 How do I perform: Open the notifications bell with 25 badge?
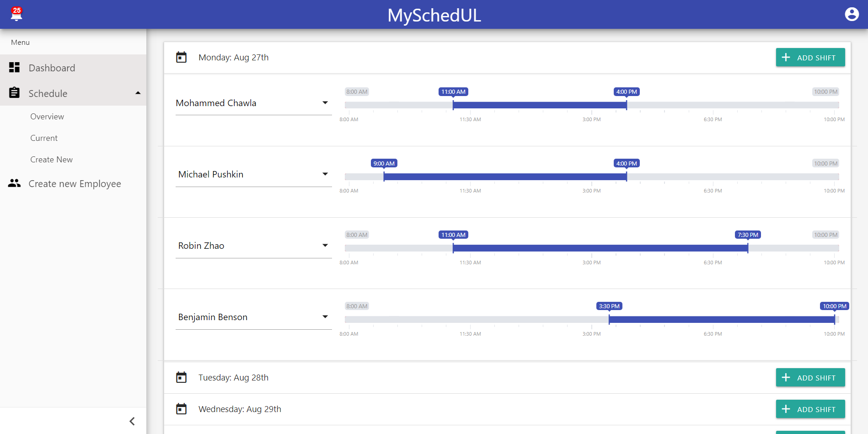pos(16,14)
